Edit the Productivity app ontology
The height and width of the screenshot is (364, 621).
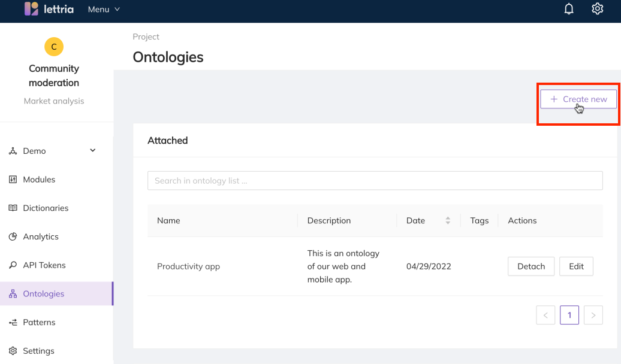tap(576, 266)
